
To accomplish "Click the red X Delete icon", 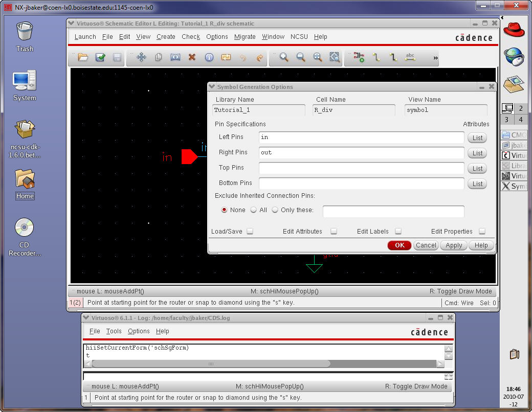I will pyautogui.click(x=192, y=58).
